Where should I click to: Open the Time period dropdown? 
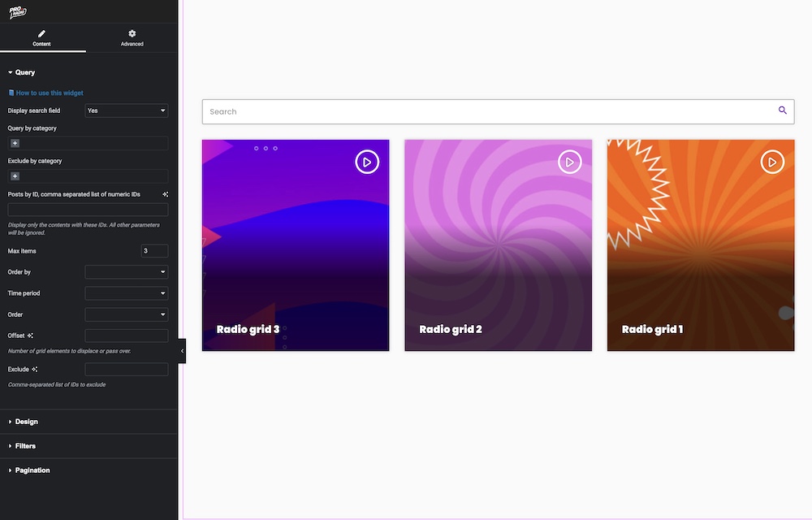click(x=126, y=293)
